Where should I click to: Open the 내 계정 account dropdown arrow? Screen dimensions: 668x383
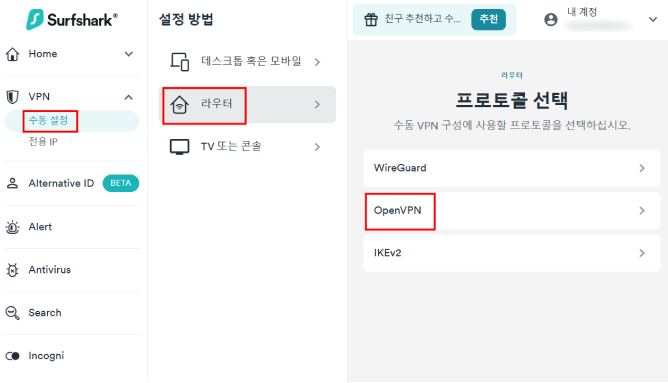pyautogui.click(x=653, y=20)
